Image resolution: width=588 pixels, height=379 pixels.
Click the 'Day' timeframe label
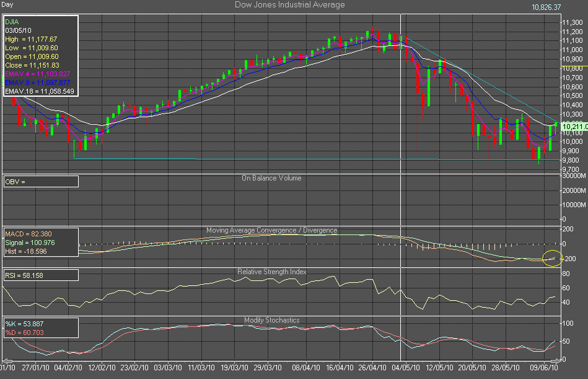(x=7, y=4)
